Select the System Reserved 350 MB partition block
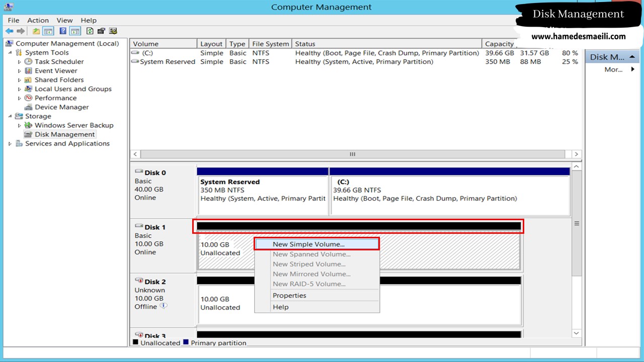 pyautogui.click(x=263, y=192)
